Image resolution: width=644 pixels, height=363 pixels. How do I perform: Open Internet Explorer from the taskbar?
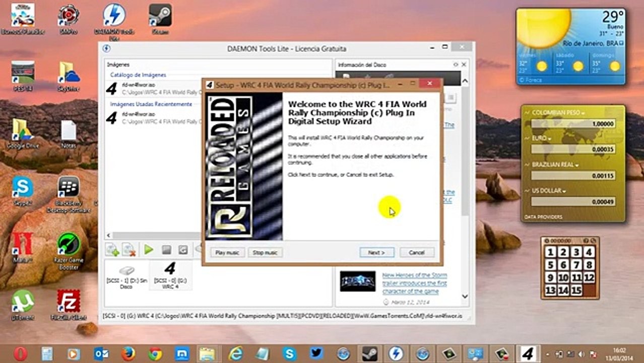235,354
